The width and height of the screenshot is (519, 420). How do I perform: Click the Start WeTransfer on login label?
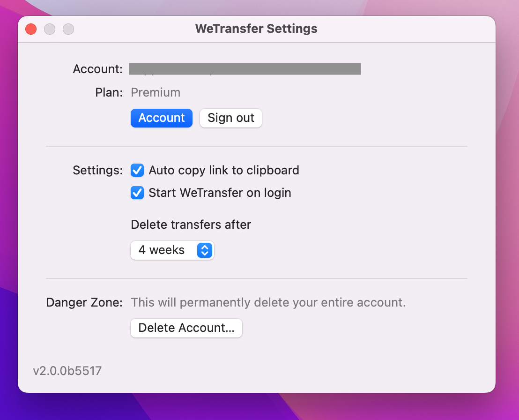click(220, 193)
